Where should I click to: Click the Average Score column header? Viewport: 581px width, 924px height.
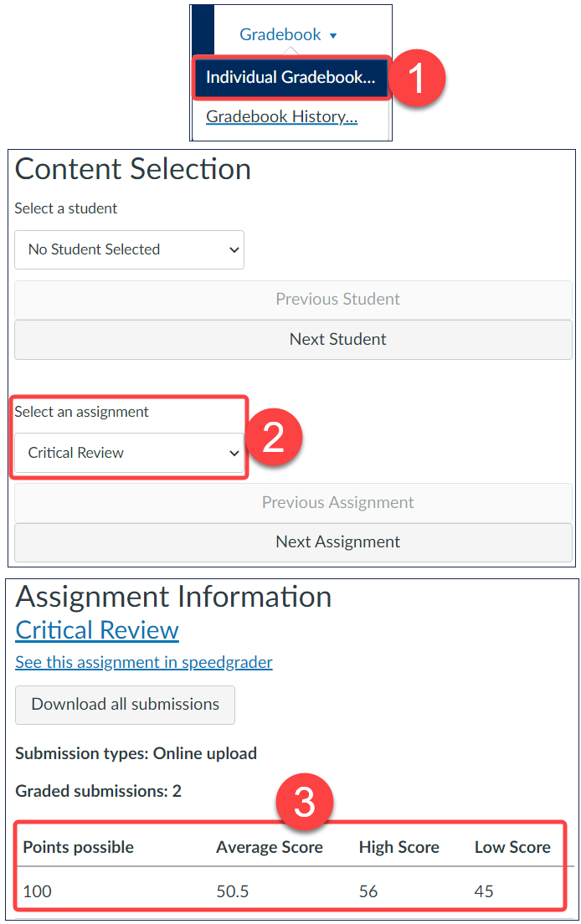(x=270, y=847)
